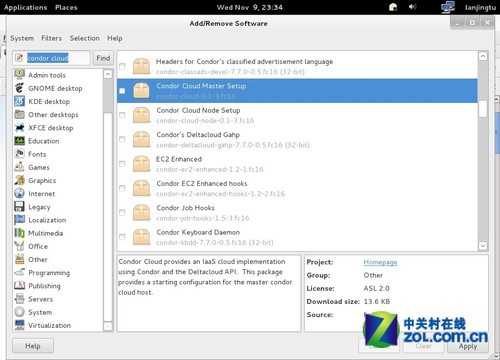Open the Education category icon

(x=19, y=141)
